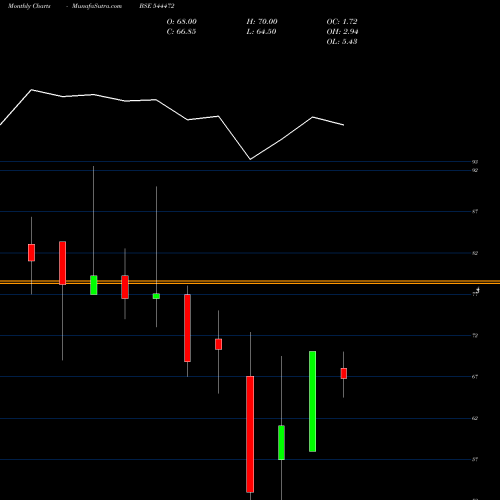Click the MunafaSutra.com label

[x=97, y=6]
